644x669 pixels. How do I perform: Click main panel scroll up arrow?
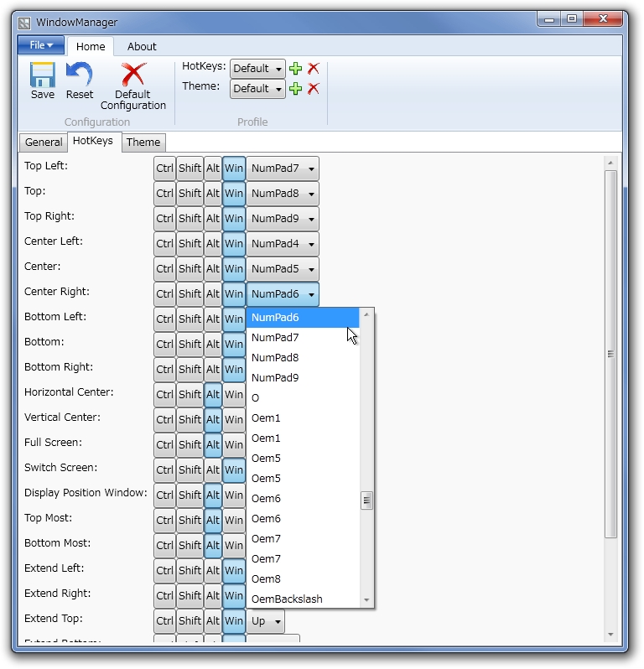[610, 163]
